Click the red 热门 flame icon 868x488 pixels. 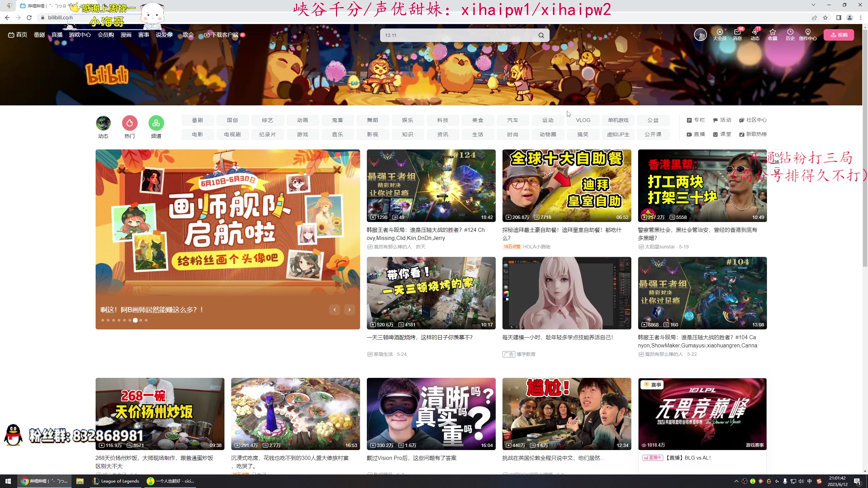(x=130, y=123)
